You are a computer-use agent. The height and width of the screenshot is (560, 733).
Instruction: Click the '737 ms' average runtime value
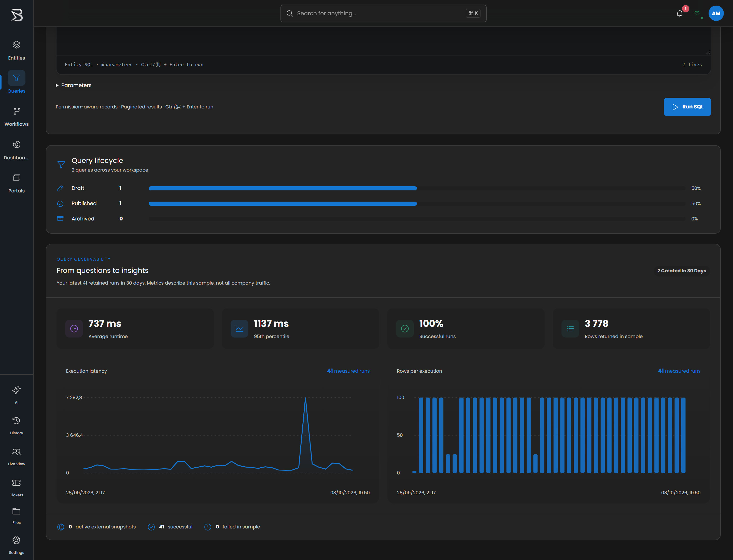tap(105, 324)
